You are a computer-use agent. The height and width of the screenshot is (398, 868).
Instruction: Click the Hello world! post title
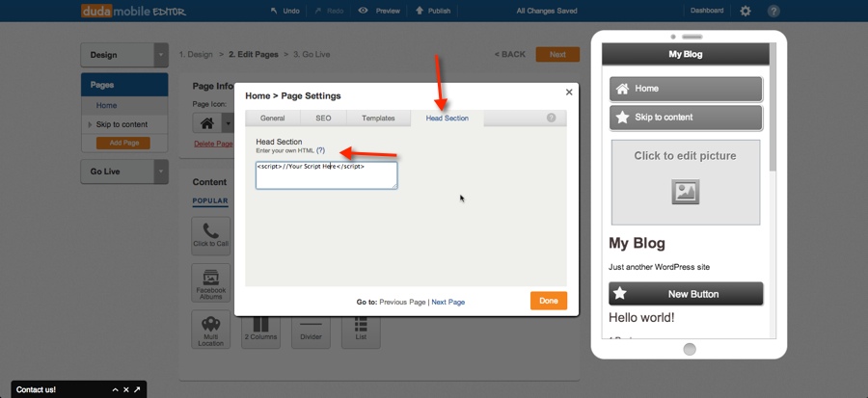[641, 318]
